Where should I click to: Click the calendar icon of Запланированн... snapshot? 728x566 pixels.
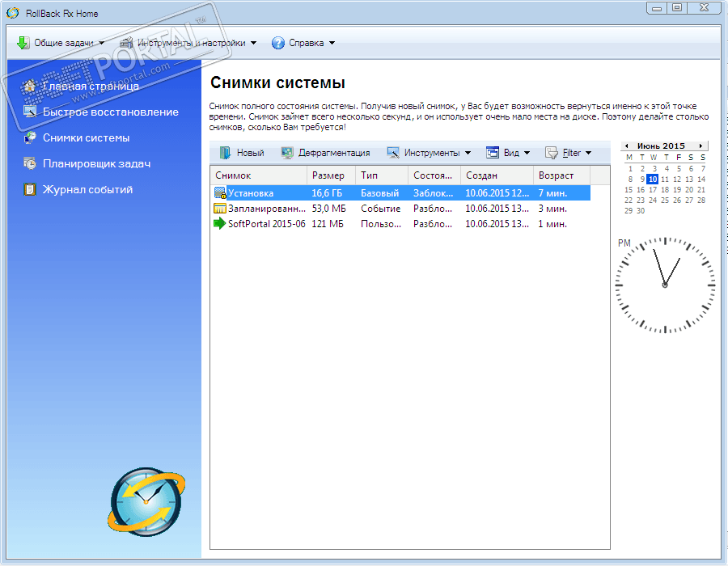click(219, 209)
